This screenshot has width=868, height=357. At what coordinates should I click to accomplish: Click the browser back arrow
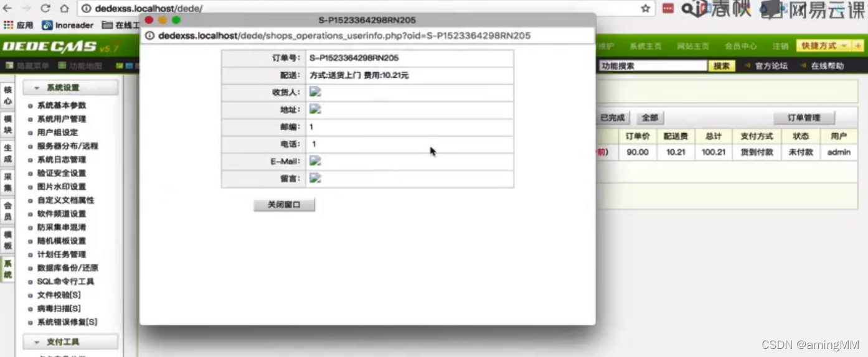[x=7, y=8]
